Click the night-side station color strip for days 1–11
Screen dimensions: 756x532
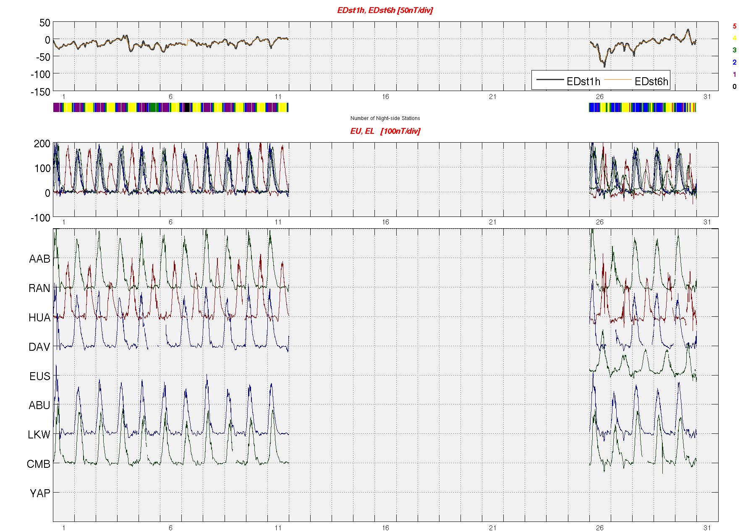pyautogui.click(x=171, y=107)
